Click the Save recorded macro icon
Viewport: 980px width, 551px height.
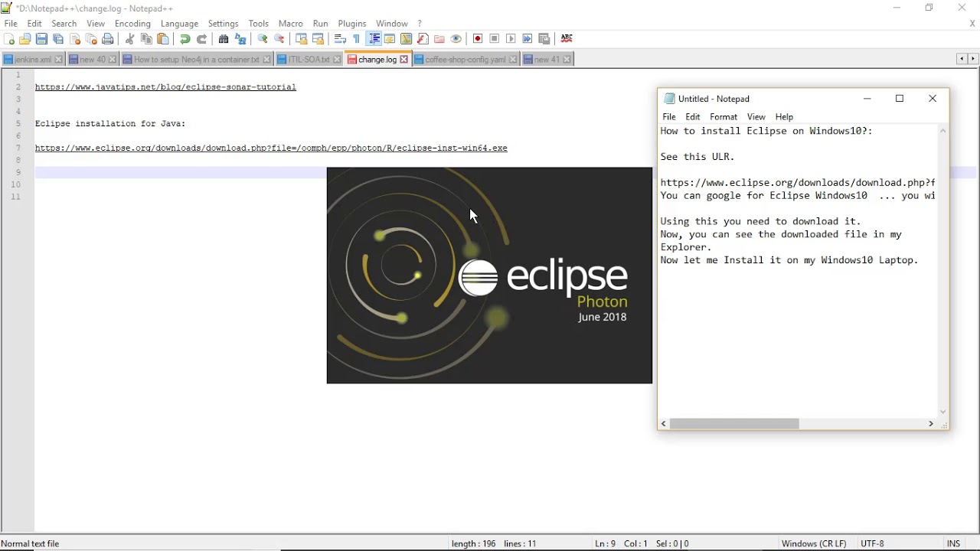pyautogui.click(x=544, y=39)
